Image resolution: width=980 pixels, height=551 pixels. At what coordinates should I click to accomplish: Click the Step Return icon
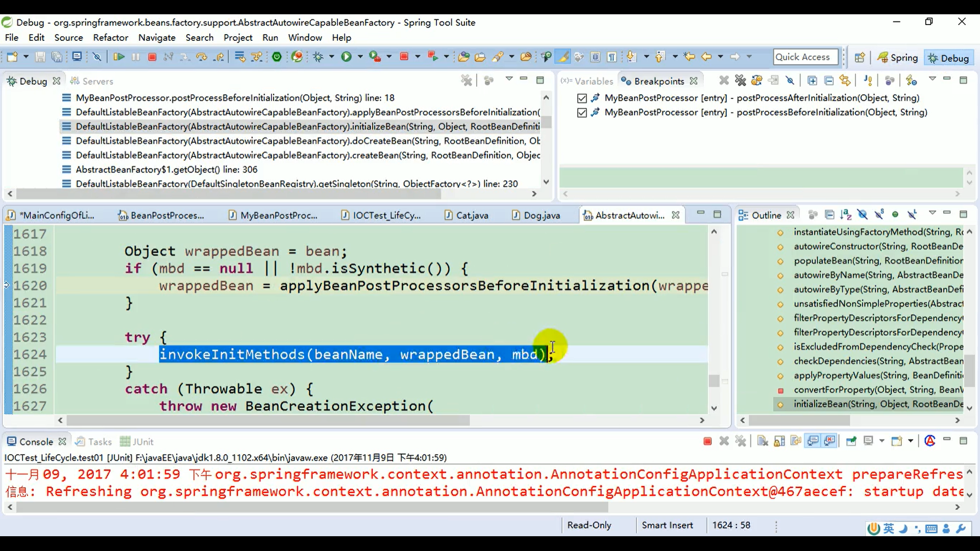click(218, 57)
